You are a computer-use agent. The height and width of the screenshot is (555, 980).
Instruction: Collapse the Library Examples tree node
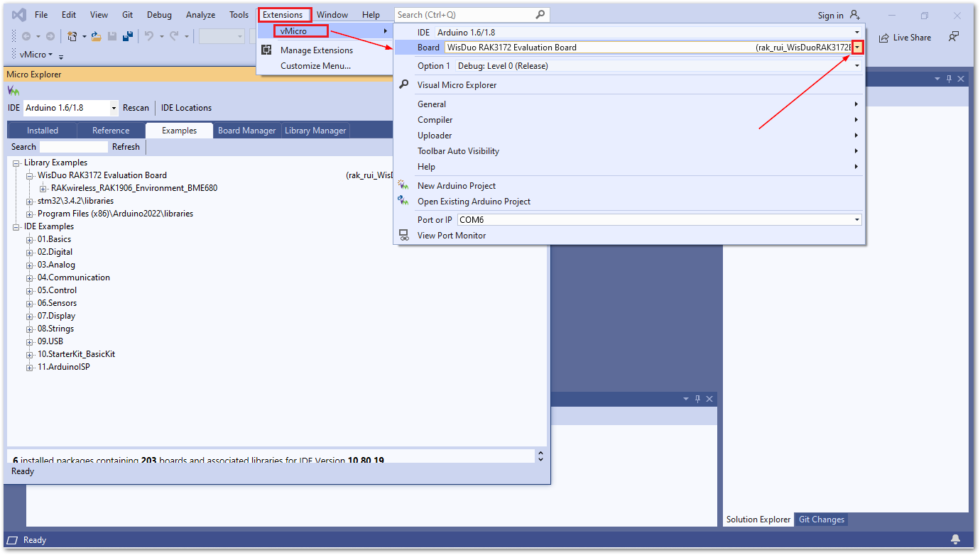coord(16,163)
